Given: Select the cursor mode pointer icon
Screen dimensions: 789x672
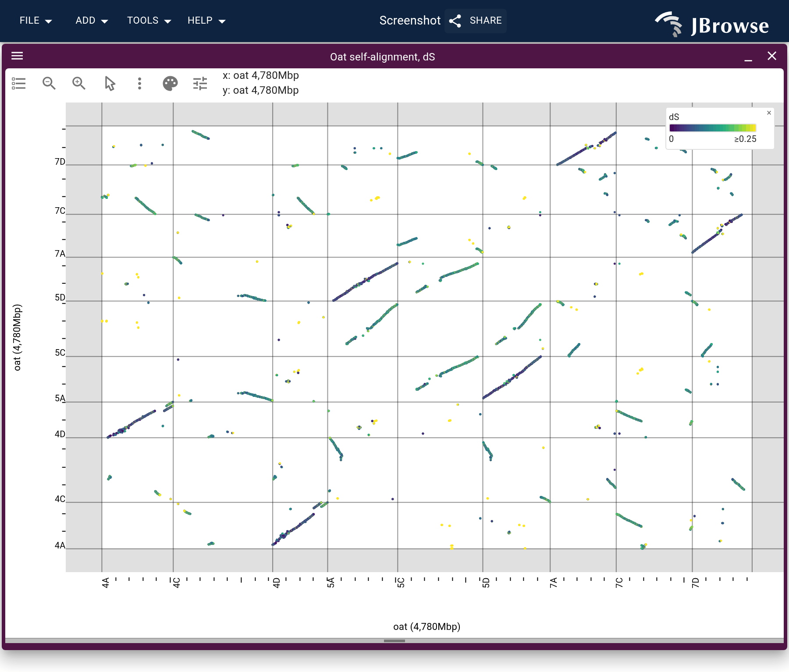Looking at the screenshot, I should 110,83.
